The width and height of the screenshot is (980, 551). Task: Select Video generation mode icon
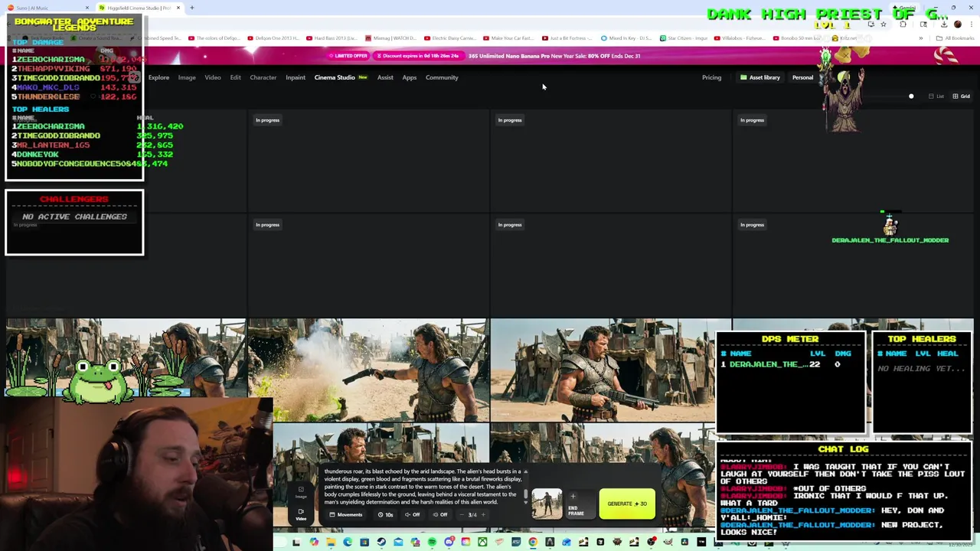click(301, 514)
